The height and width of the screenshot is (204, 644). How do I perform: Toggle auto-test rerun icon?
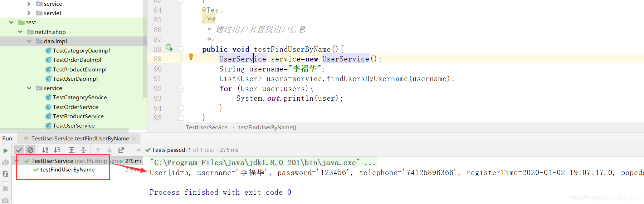coord(5,174)
